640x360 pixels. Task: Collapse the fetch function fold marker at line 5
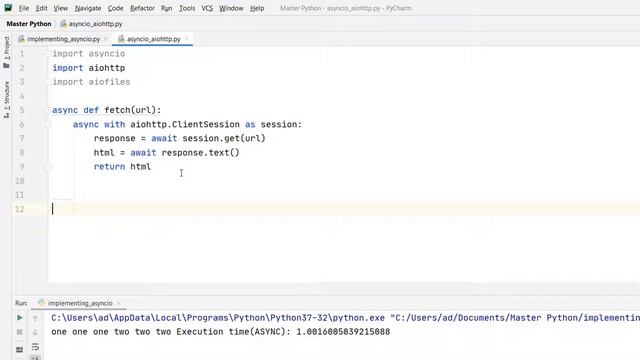click(x=48, y=110)
